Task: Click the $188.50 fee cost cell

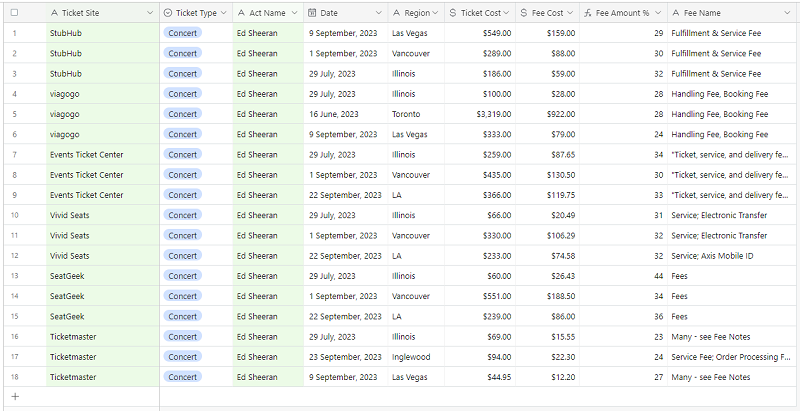Action: click(547, 296)
